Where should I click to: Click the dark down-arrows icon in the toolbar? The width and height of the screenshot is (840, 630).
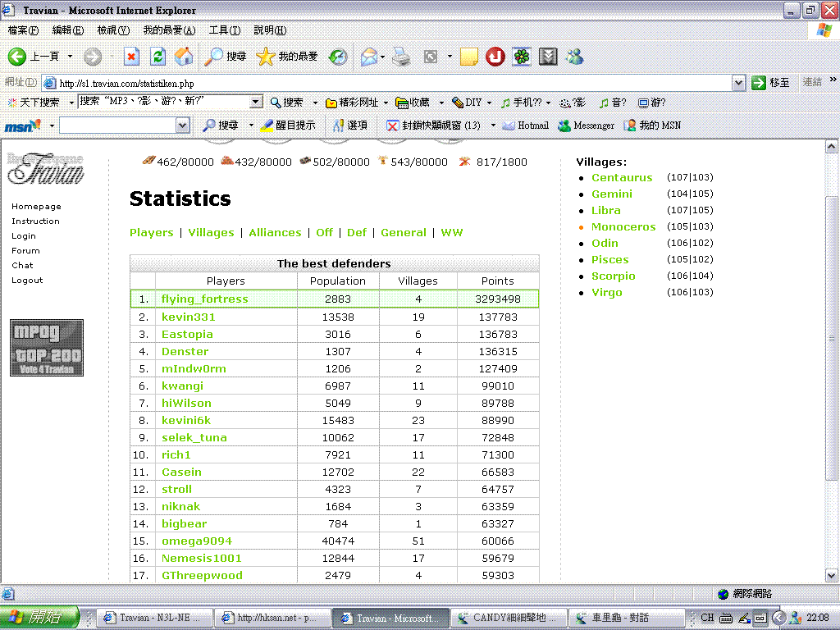tap(548, 57)
